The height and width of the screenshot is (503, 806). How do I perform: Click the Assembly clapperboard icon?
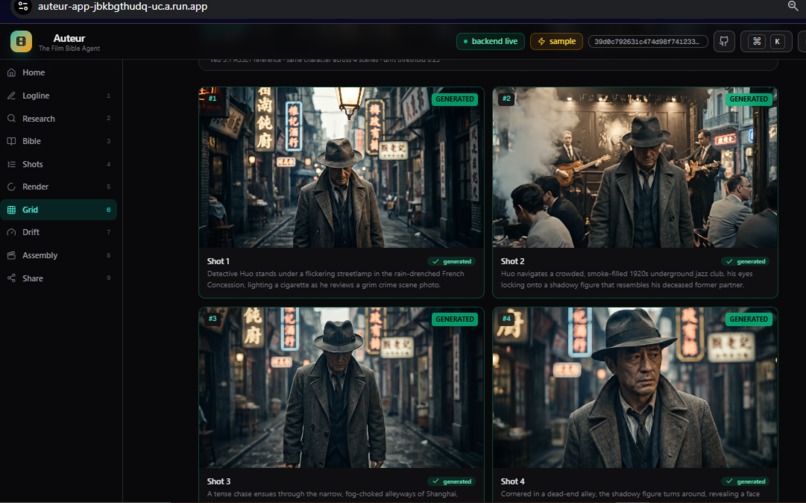click(x=11, y=255)
